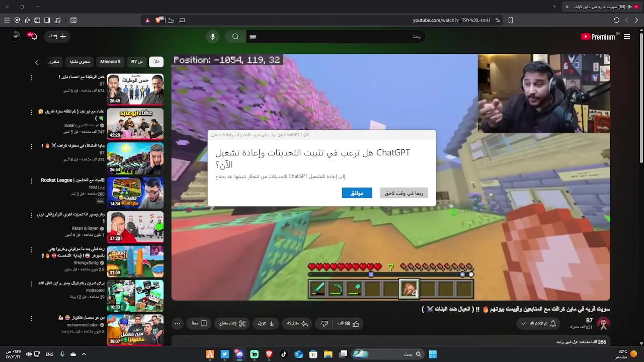Click the حفظ save button
The image size is (644, 362).
coord(199,323)
